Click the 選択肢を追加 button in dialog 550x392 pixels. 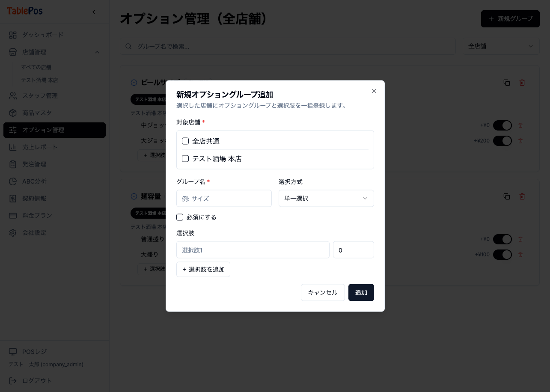[203, 269]
